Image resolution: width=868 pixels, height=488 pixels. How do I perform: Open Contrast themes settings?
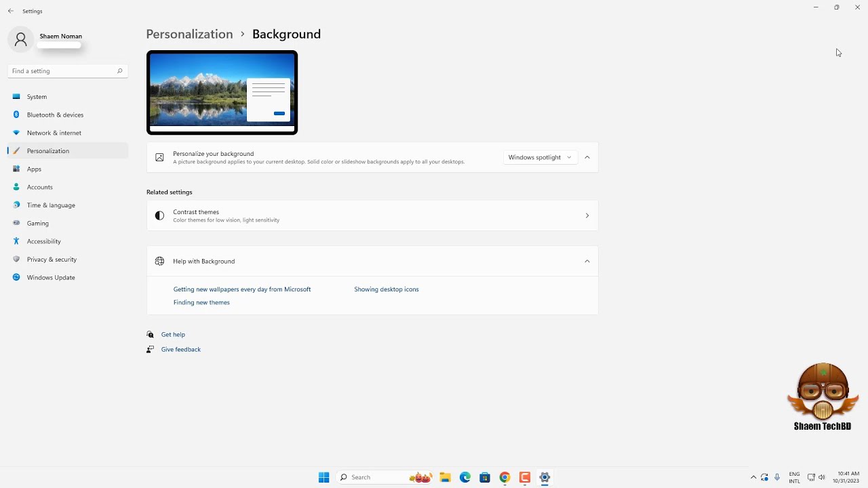click(372, 216)
